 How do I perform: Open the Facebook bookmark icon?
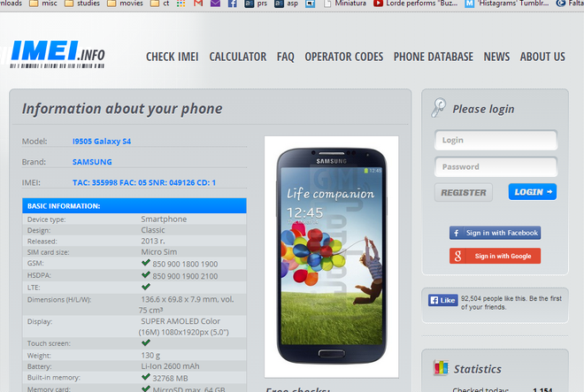click(233, 4)
